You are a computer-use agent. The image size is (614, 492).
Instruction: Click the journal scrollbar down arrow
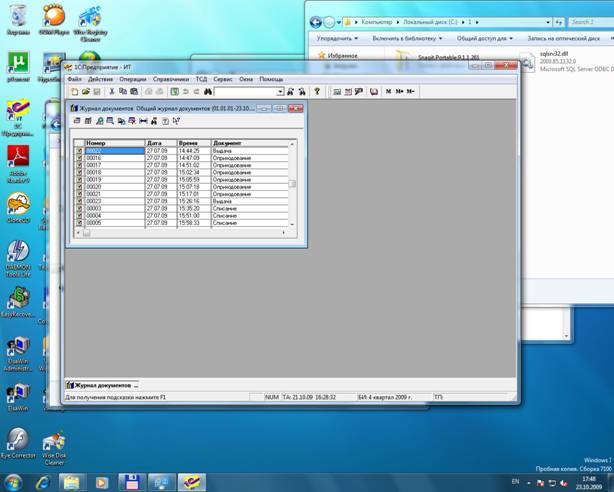coord(292,224)
